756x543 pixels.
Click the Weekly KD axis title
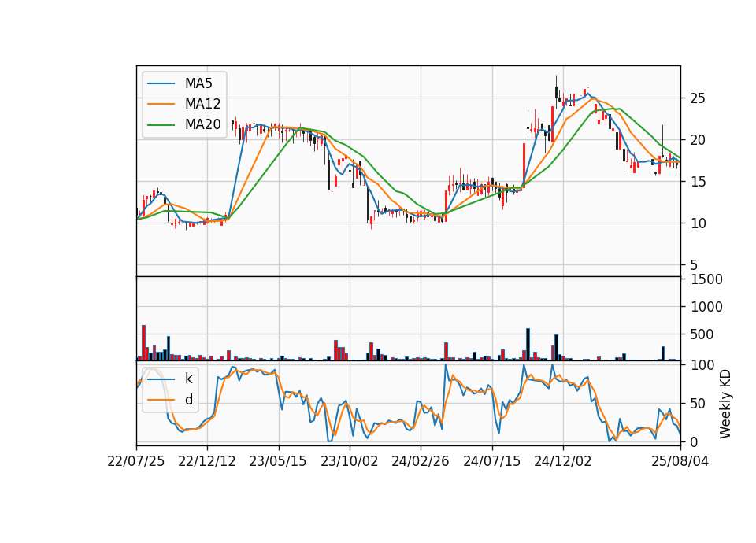[x=725, y=404]
